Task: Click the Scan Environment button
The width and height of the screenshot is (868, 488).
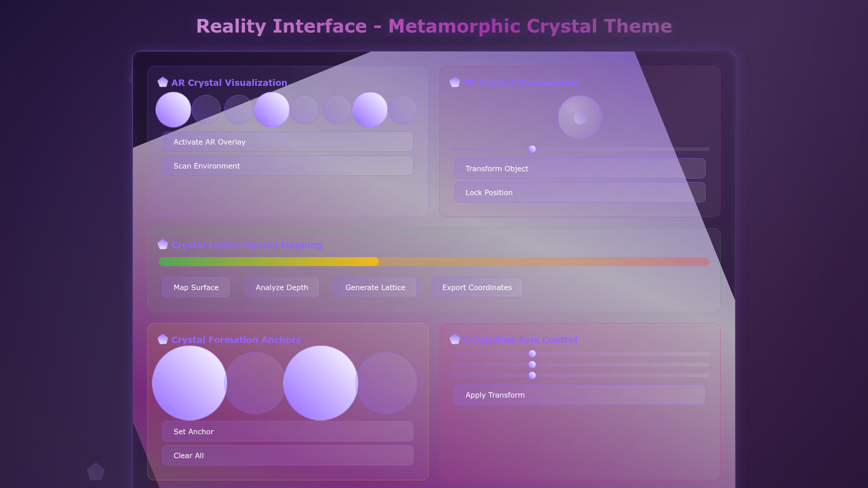Action: 288,166
